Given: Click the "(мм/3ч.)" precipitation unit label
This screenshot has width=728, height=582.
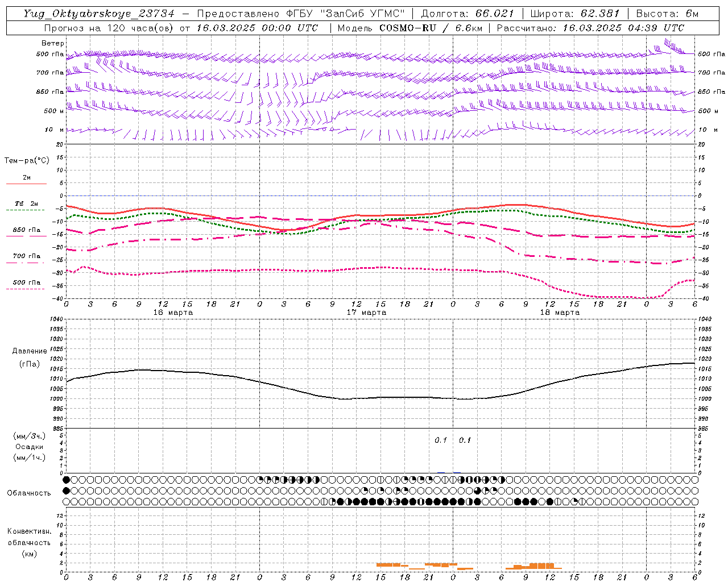Looking at the screenshot, I should (30, 436).
